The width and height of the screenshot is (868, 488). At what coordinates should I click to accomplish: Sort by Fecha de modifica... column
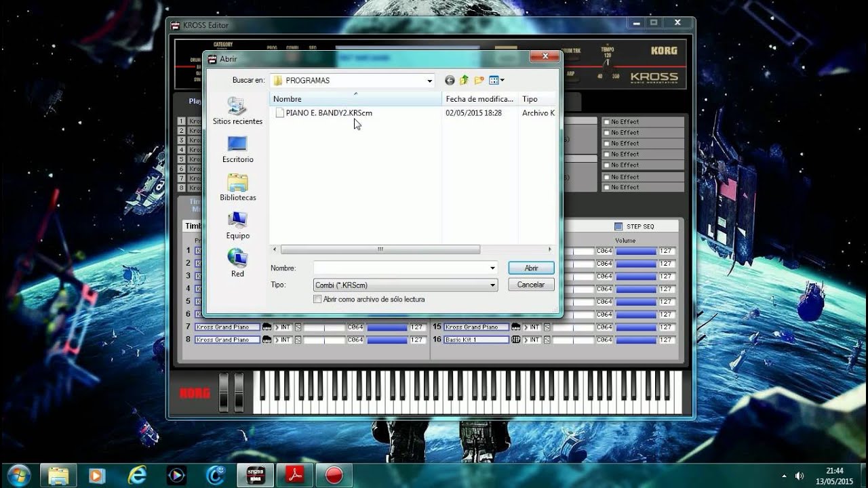tap(479, 99)
